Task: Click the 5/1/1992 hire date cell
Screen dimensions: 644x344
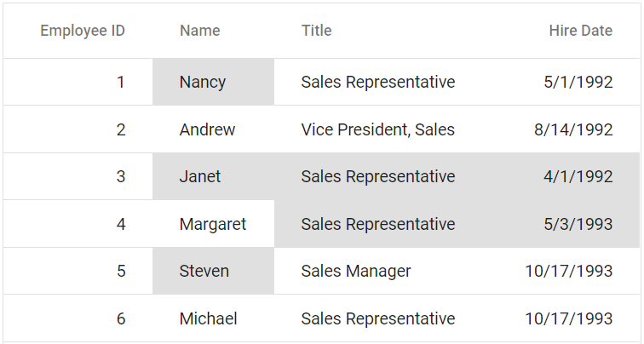Action: click(578, 82)
